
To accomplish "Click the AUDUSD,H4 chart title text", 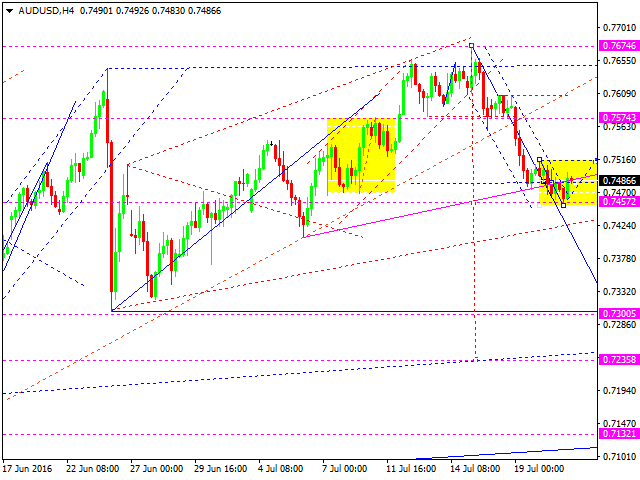I will pos(46,11).
